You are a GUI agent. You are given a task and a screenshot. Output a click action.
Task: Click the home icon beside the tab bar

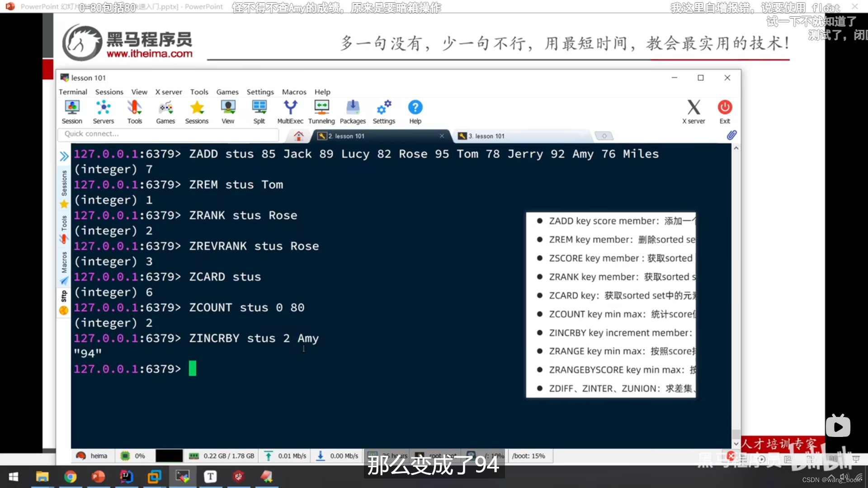coord(298,136)
